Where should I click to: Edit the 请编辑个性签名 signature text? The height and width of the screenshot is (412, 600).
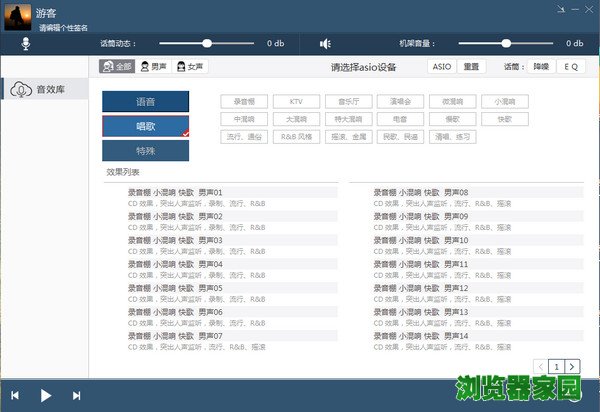pyautogui.click(x=64, y=28)
